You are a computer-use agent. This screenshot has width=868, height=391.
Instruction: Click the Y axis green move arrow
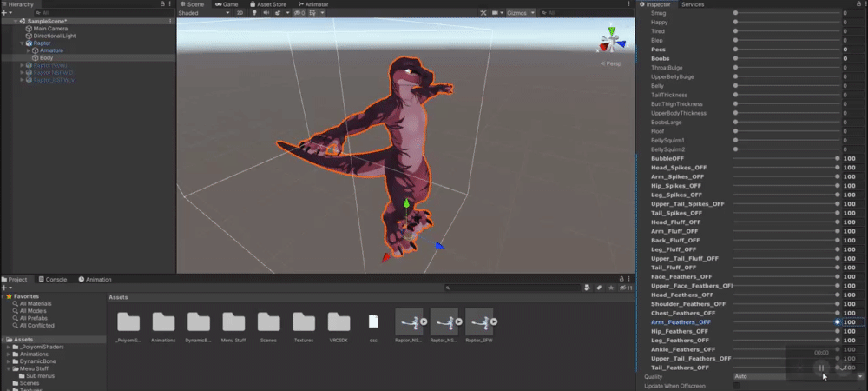point(406,205)
